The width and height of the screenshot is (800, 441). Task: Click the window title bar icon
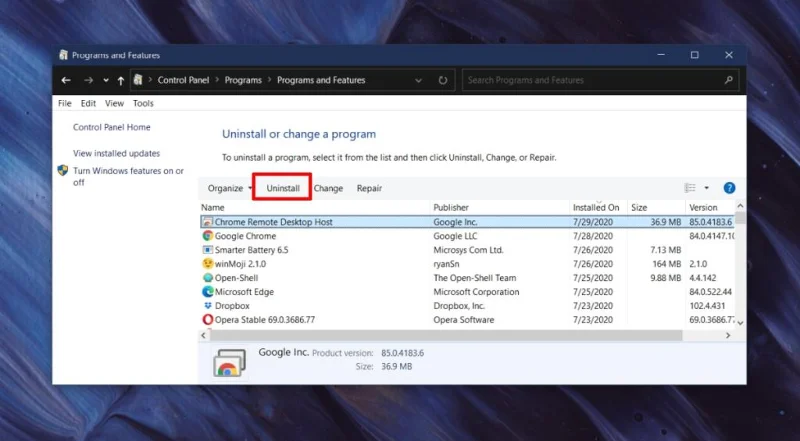click(63, 55)
